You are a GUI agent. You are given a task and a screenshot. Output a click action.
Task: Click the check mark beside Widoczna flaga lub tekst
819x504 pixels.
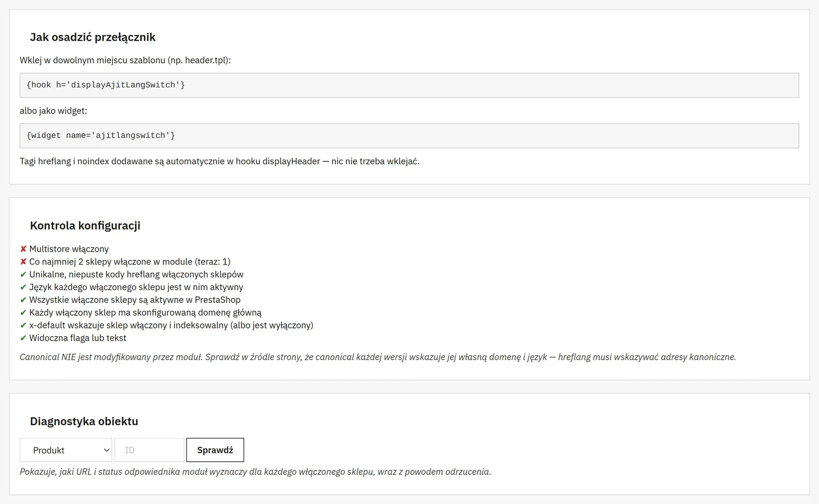point(23,338)
